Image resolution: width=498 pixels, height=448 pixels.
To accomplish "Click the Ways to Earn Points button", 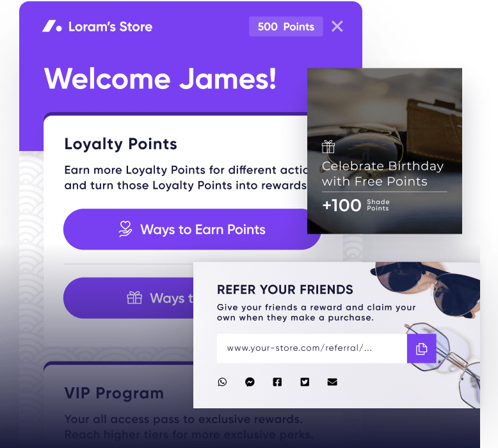I will [192, 229].
